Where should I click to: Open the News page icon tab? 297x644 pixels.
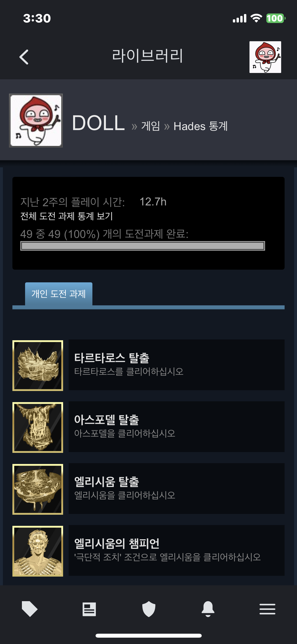89,609
